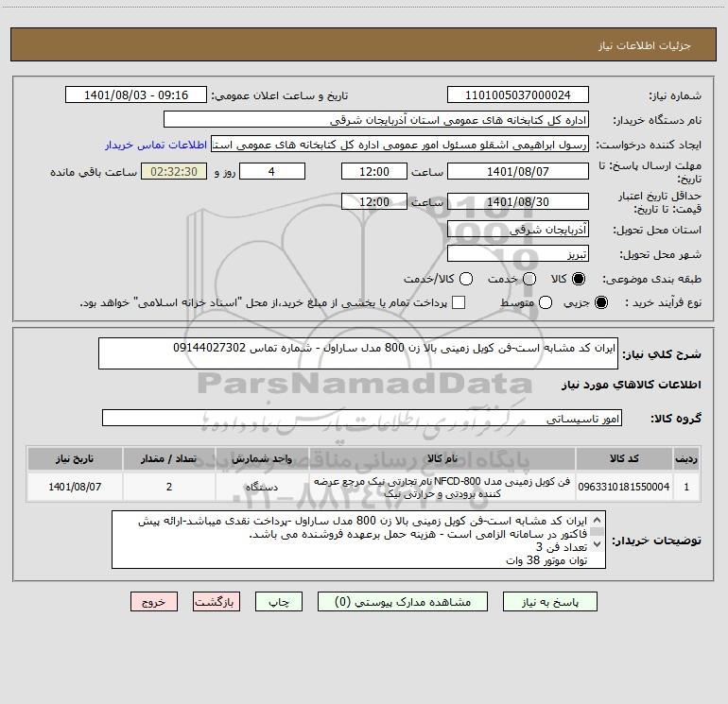Click the need date cell 1401/08/07
The width and height of the screenshot is (728, 704).
(75, 487)
